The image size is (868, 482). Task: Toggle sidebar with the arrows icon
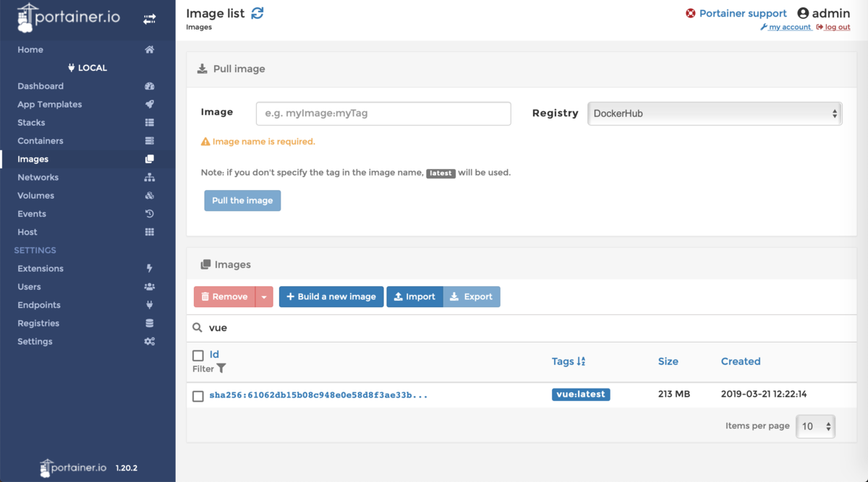tap(149, 20)
